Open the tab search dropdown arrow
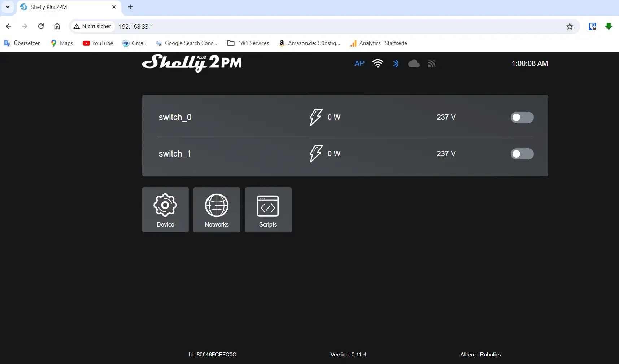This screenshot has height=364, width=619. (8, 7)
